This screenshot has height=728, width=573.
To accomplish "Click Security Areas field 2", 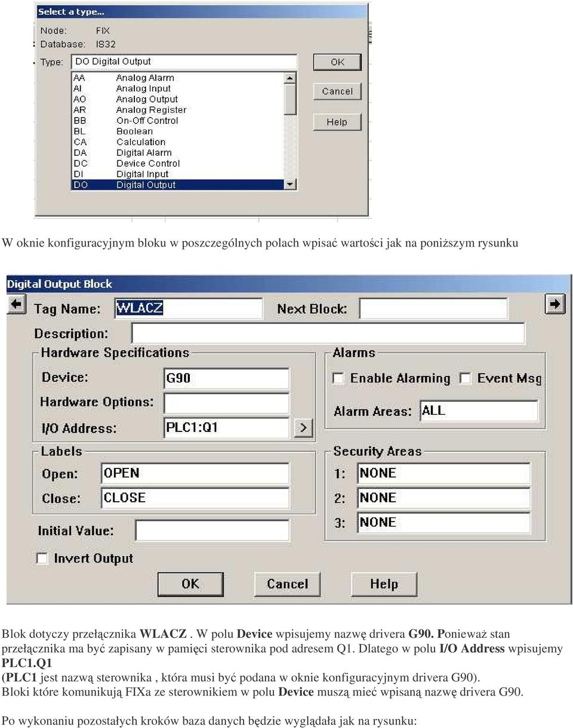I will click(x=443, y=498).
